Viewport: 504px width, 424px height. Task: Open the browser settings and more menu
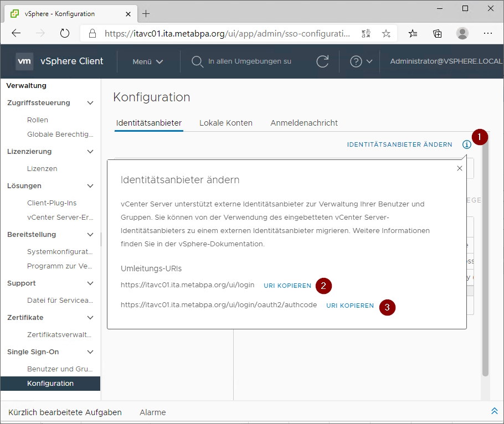tap(487, 33)
